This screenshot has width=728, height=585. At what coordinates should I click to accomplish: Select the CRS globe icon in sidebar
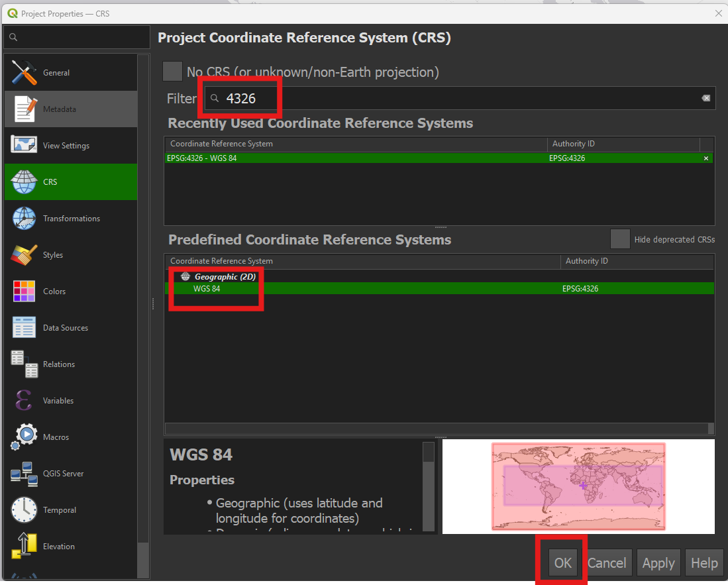(24, 182)
